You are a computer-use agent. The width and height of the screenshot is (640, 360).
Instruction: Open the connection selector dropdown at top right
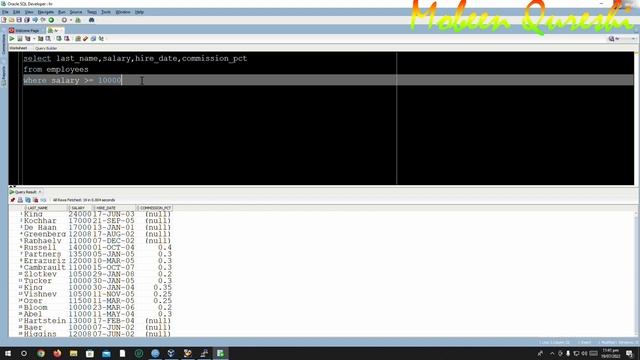point(622,39)
